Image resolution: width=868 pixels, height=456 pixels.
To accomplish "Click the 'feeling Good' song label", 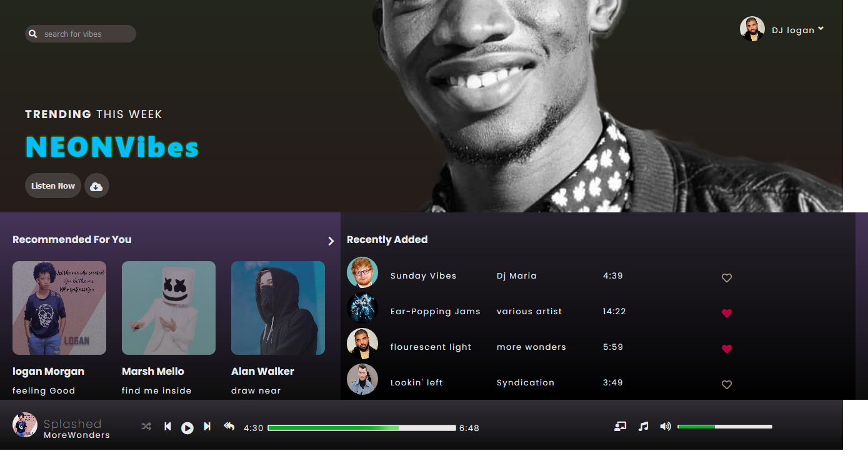I will [x=44, y=391].
